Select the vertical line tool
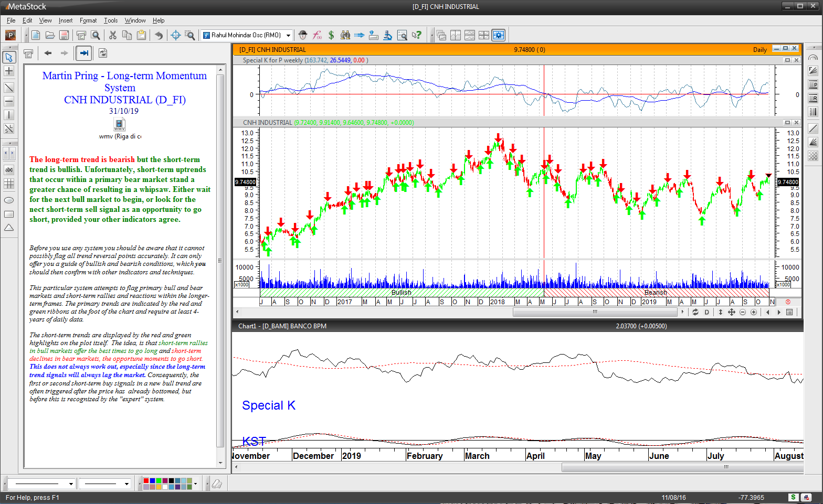The height and width of the screenshot is (504, 823). (9, 115)
